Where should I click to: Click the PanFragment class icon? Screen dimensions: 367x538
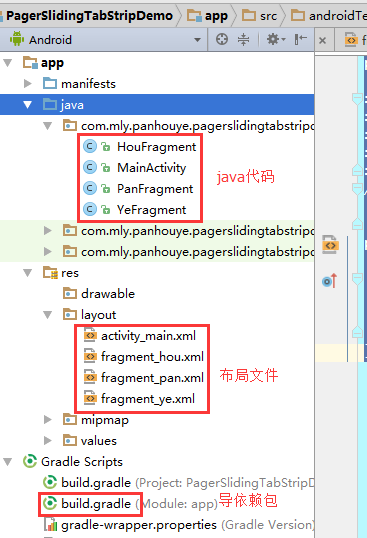(x=90, y=188)
